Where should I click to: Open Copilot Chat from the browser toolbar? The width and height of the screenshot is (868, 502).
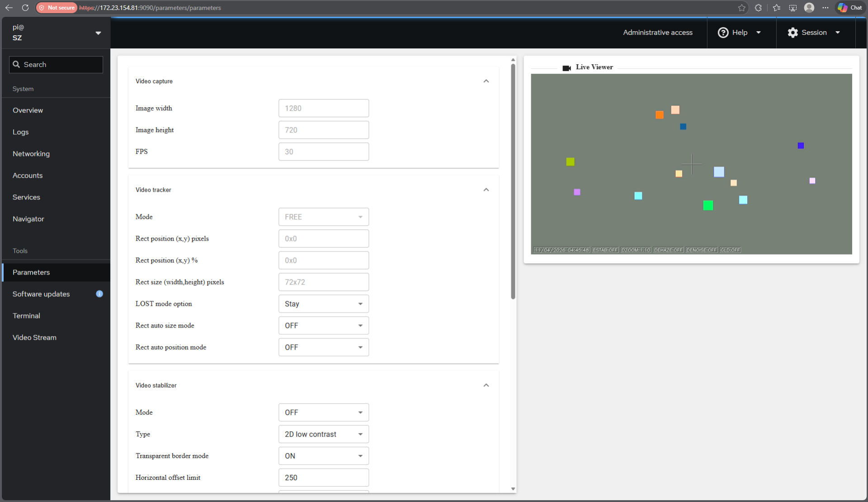(849, 8)
